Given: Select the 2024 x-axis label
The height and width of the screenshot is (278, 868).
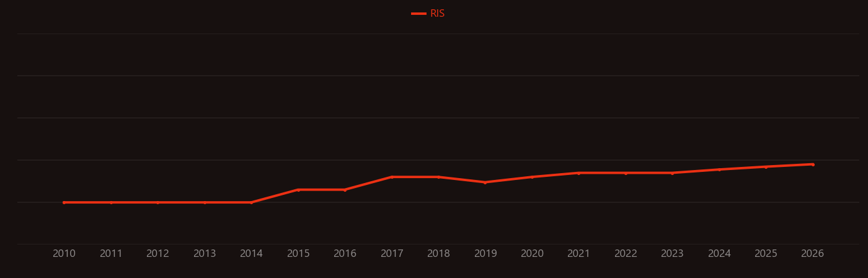Looking at the screenshot, I should point(719,254).
